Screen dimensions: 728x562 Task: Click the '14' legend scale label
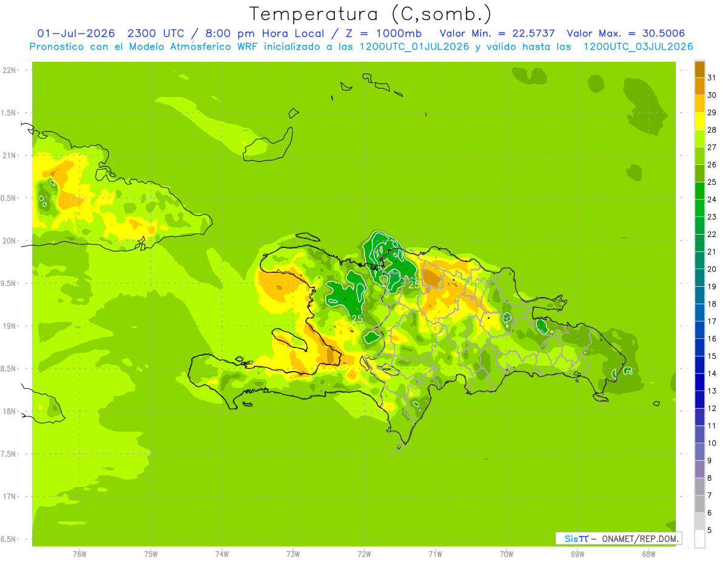tap(712, 373)
